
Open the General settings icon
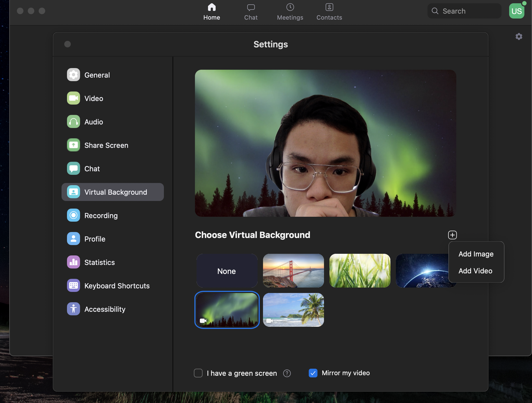pyautogui.click(x=74, y=75)
